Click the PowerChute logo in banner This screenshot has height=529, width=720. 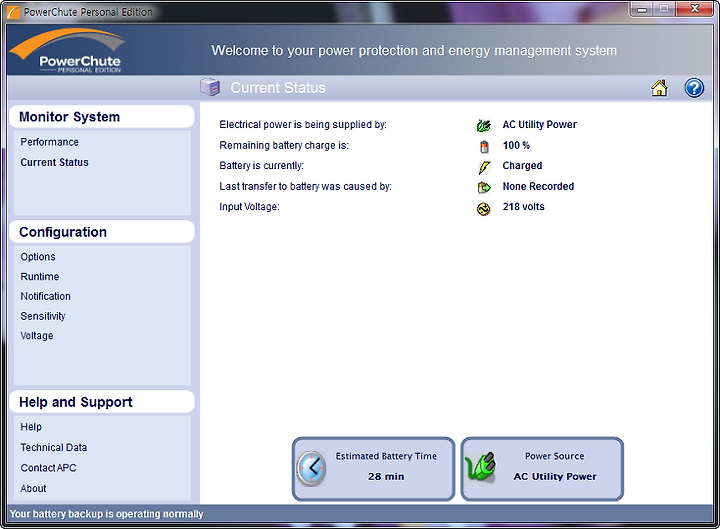coord(68,51)
